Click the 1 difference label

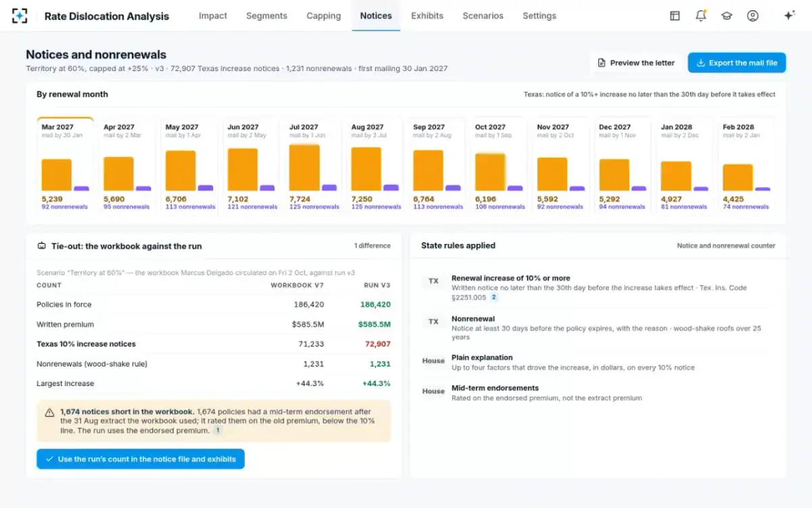[x=372, y=246]
